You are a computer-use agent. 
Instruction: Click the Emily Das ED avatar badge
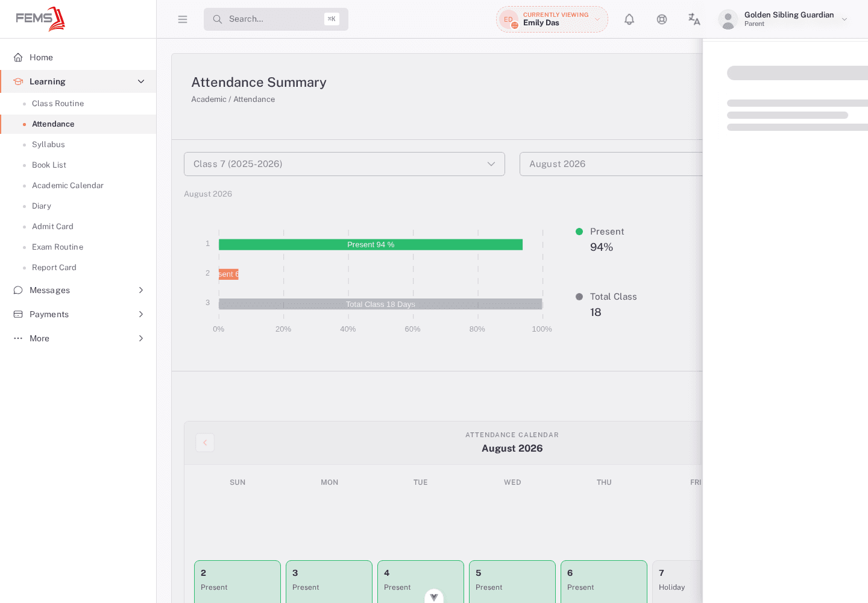point(509,19)
